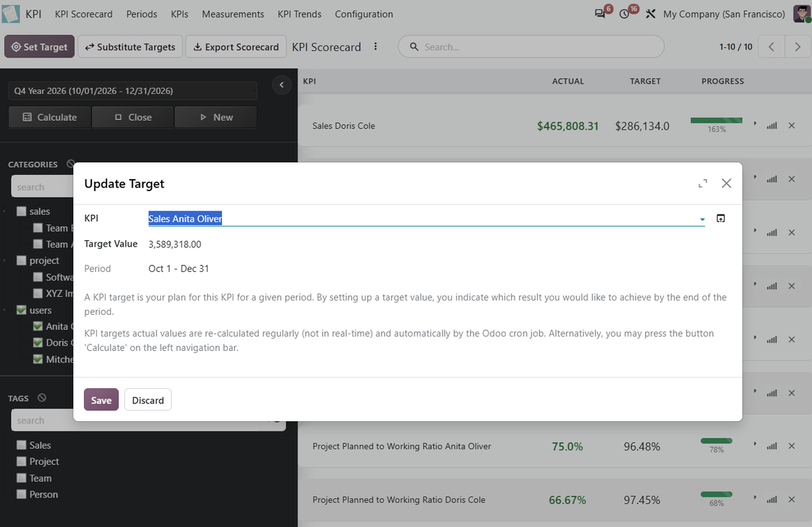Viewport: 812px width, 527px height.
Task: Collapse the left navigation panel arrow
Action: click(x=282, y=85)
